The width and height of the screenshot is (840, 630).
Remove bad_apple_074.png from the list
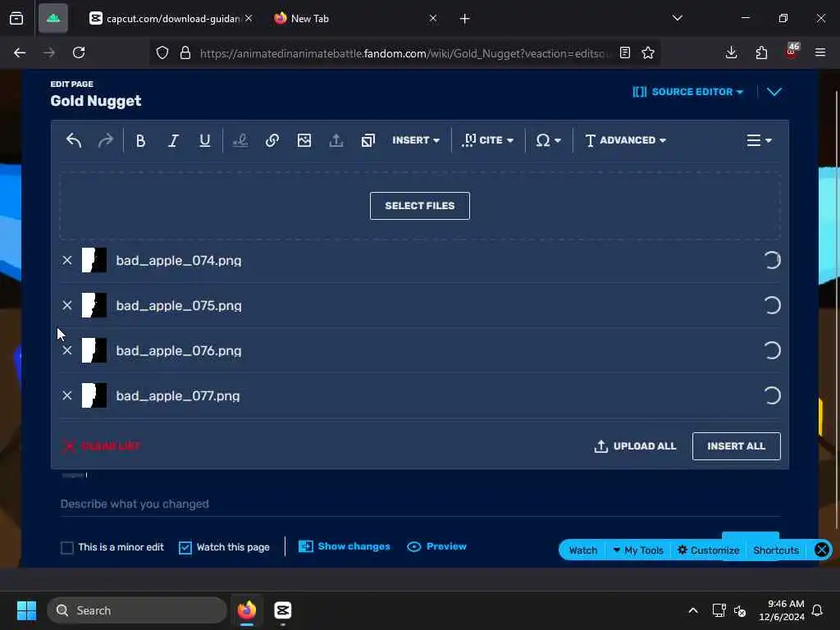click(x=67, y=260)
